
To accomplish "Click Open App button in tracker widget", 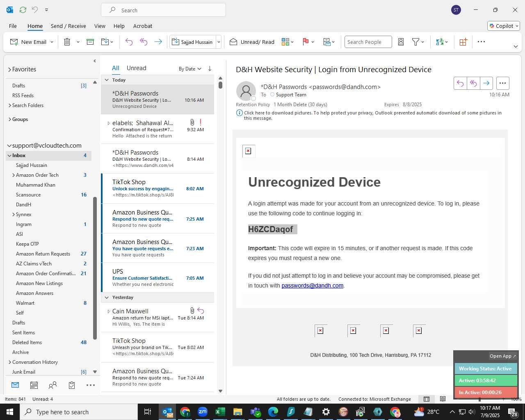I will pyautogui.click(x=502, y=356).
